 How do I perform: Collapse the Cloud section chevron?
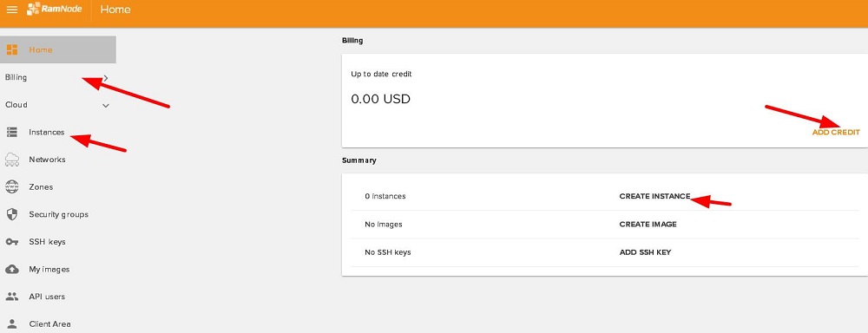106,105
